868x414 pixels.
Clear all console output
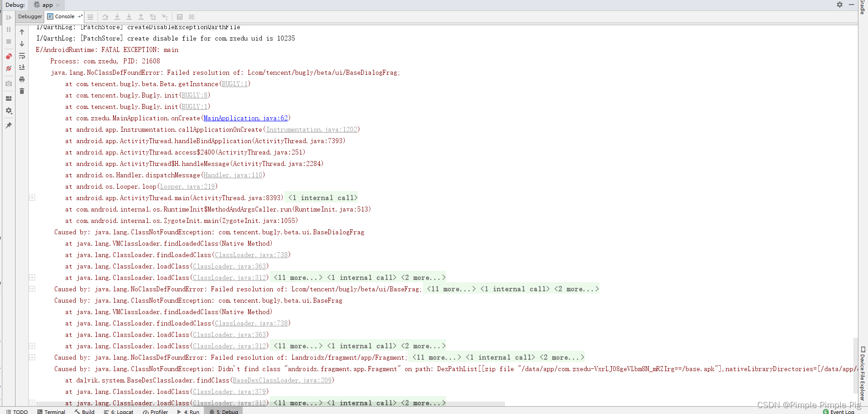[22, 91]
